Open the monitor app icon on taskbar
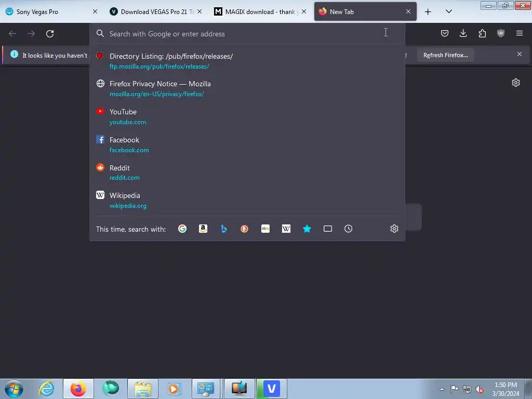This screenshot has width=532, height=399. [x=239, y=389]
